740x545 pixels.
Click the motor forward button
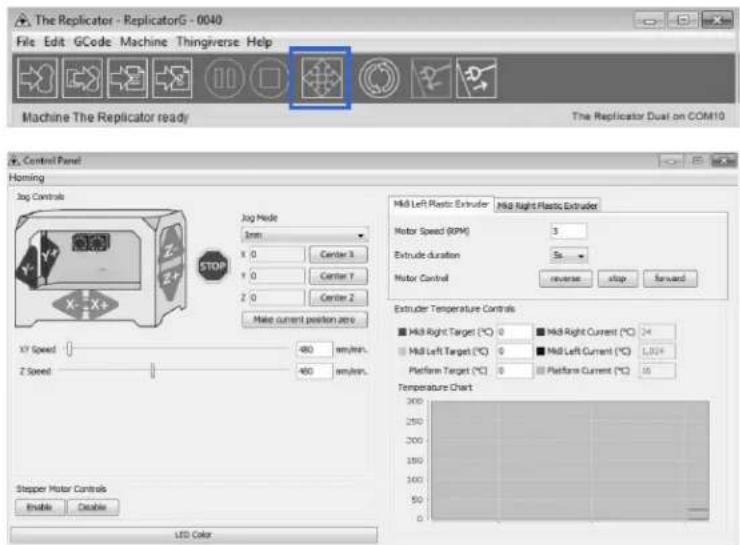[670, 278]
